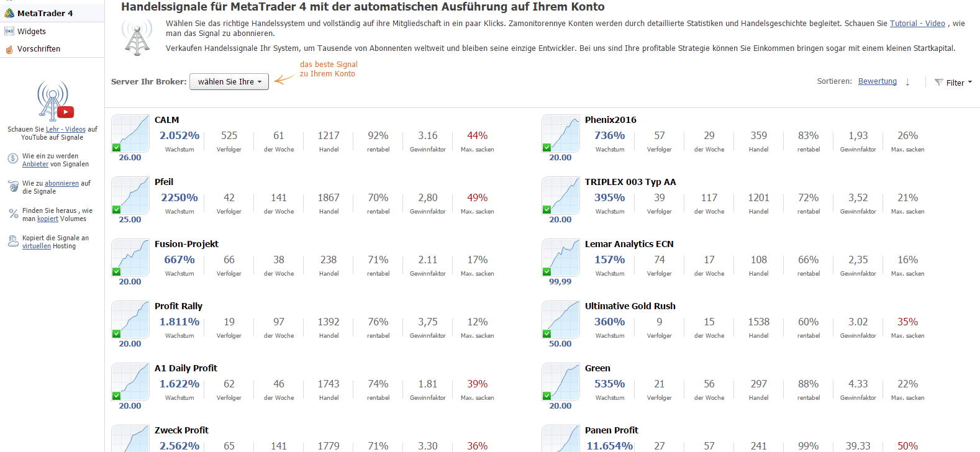This screenshot has width=980, height=452.
Task: Click the Filter funnel icon
Action: point(939,83)
